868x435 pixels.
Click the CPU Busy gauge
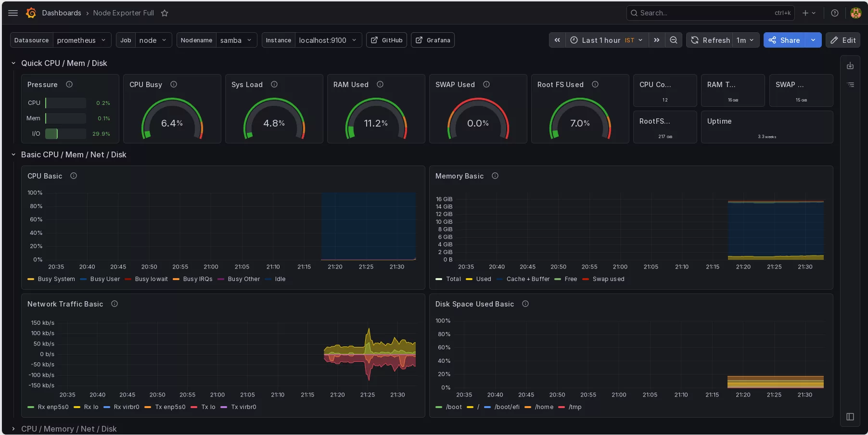(x=172, y=119)
